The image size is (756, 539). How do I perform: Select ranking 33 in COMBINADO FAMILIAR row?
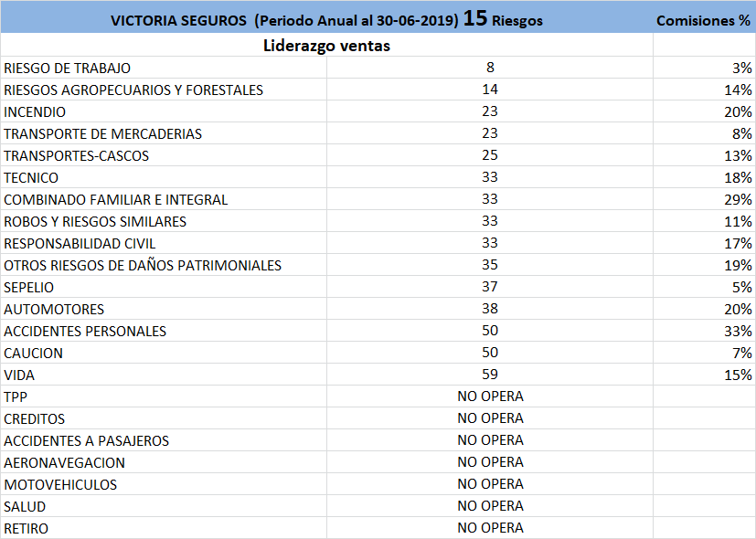(x=490, y=199)
